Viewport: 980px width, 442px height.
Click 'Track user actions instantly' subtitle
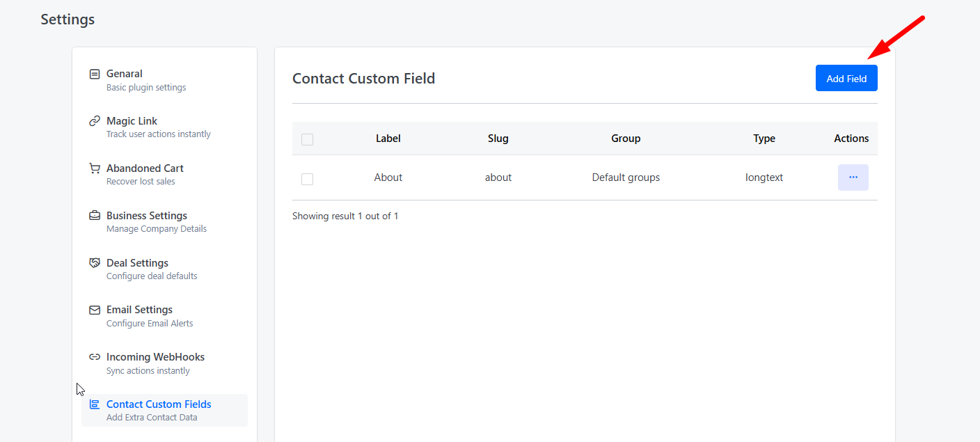(x=159, y=134)
